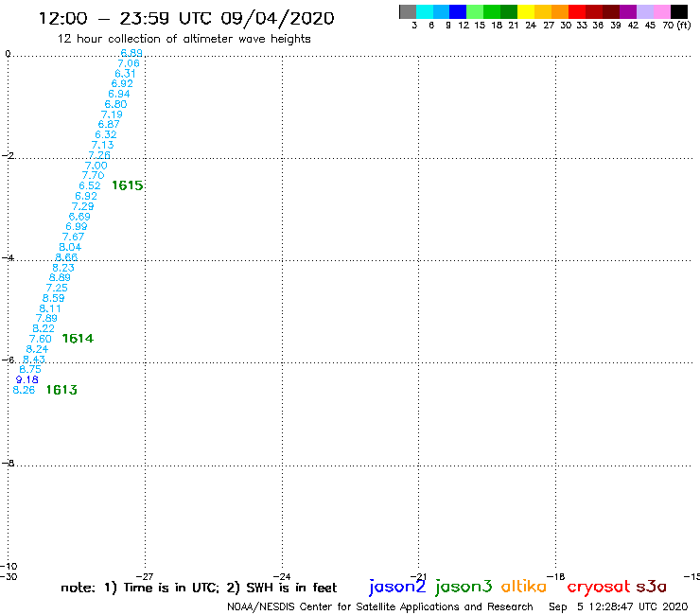Click the gray swatch in the color scale
This screenshot has width=700, height=615.
click(x=408, y=11)
